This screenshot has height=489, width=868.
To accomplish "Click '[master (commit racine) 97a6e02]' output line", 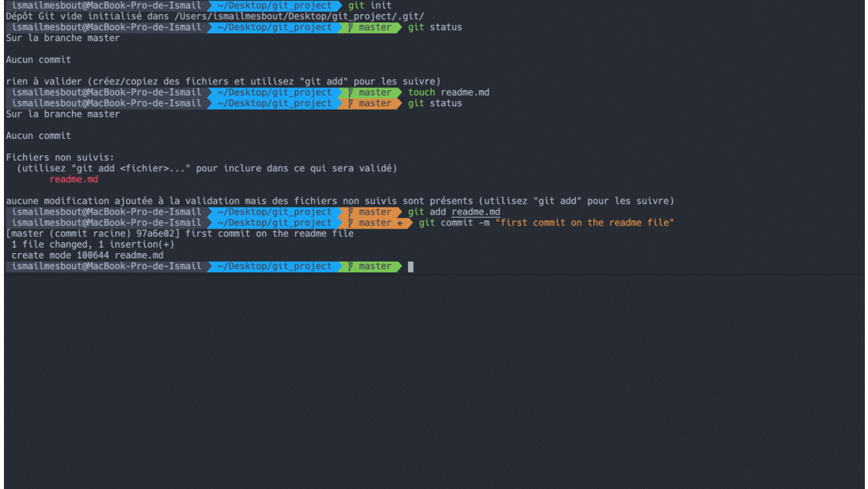I will [x=180, y=233].
